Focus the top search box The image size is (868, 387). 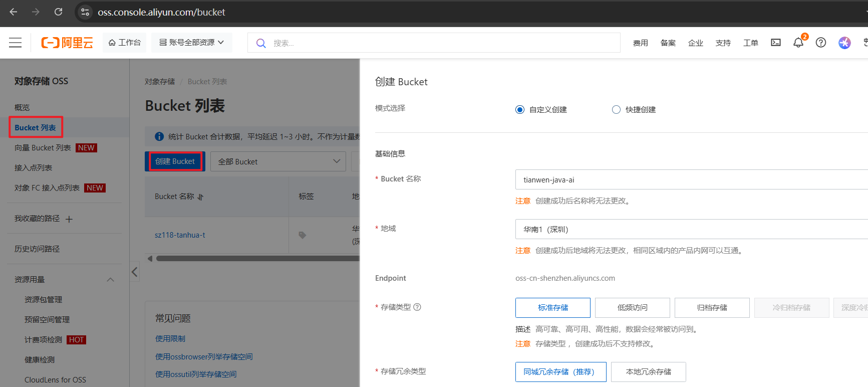point(434,43)
